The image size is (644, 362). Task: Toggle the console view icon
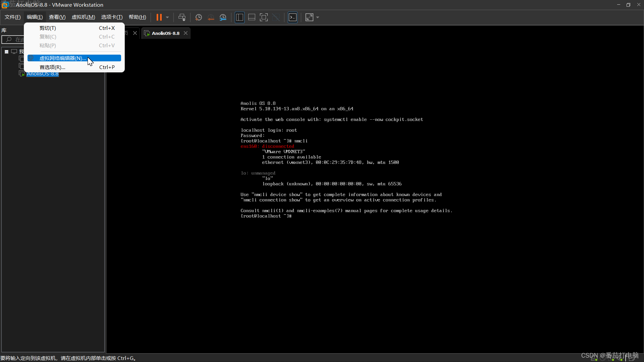click(x=293, y=17)
